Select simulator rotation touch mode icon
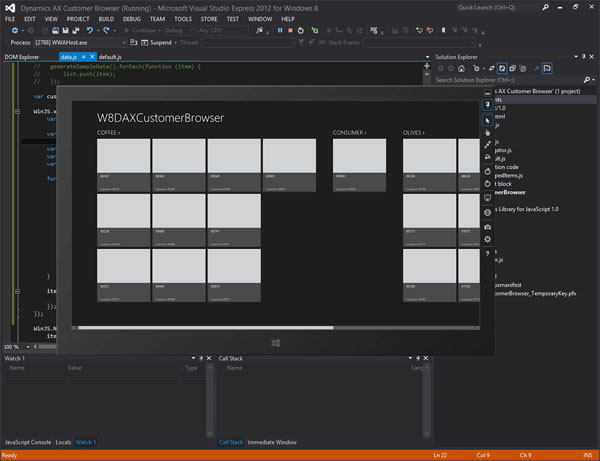This screenshot has width=600, height=461. click(x=488, y=157)
